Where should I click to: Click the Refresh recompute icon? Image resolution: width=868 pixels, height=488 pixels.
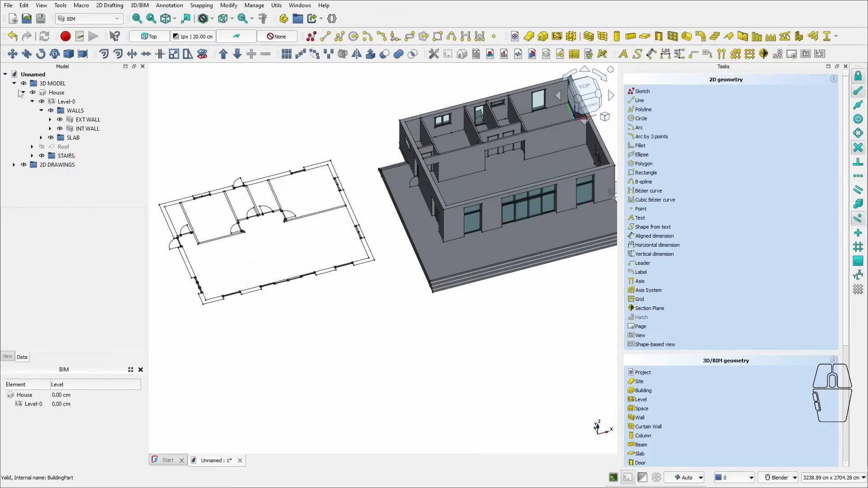[44, 37]
